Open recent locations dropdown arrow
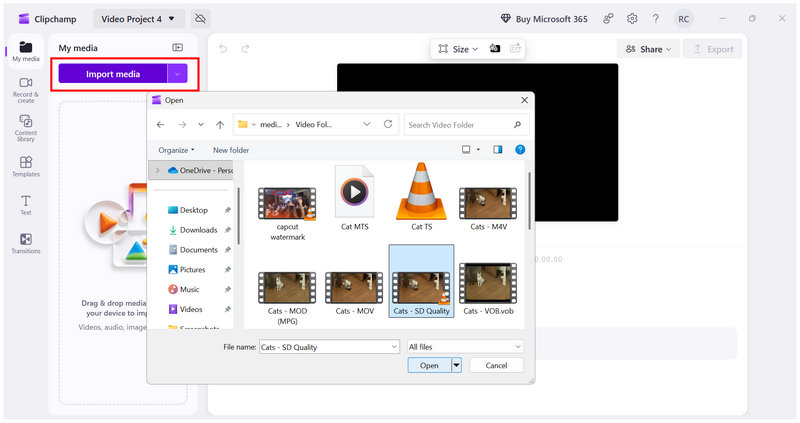The height and width of the screenshot is (423, 800). tap(201, 125)
